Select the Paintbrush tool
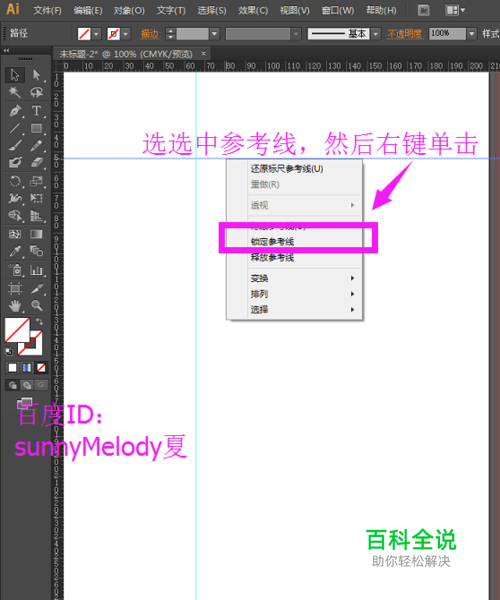500x600 pixels. pos(15,145)
